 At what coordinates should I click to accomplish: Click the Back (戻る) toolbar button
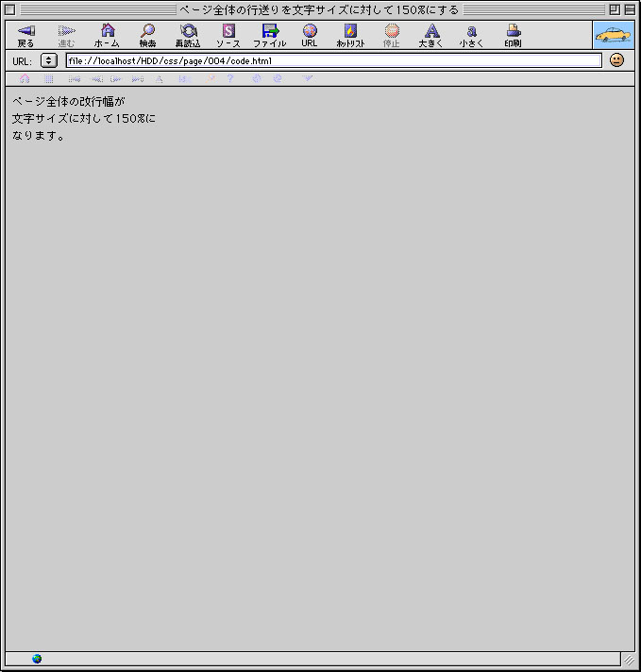pos(25,36)
